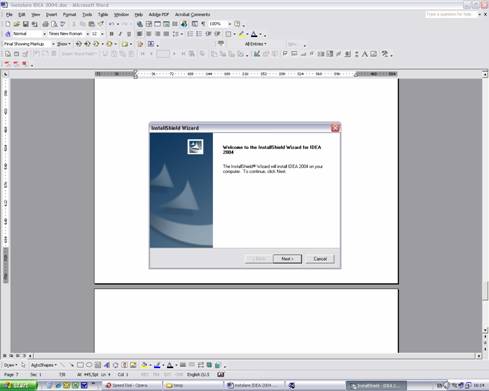Toggle Bold formatting
489x391 pixels.
[111, 34]
